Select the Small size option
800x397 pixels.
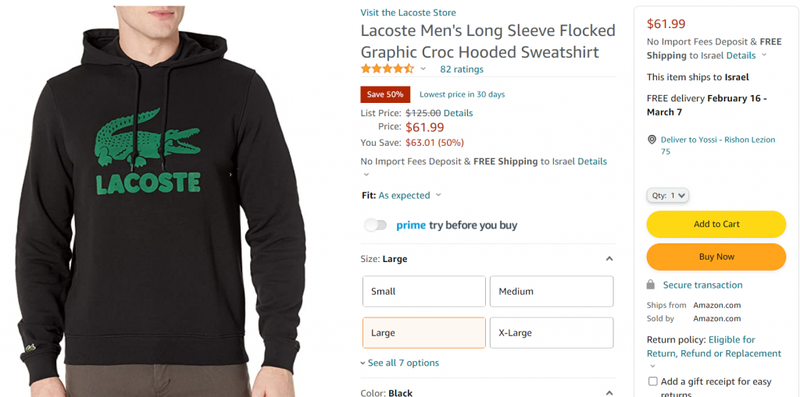pyautogui.click(x=424, y=291)
